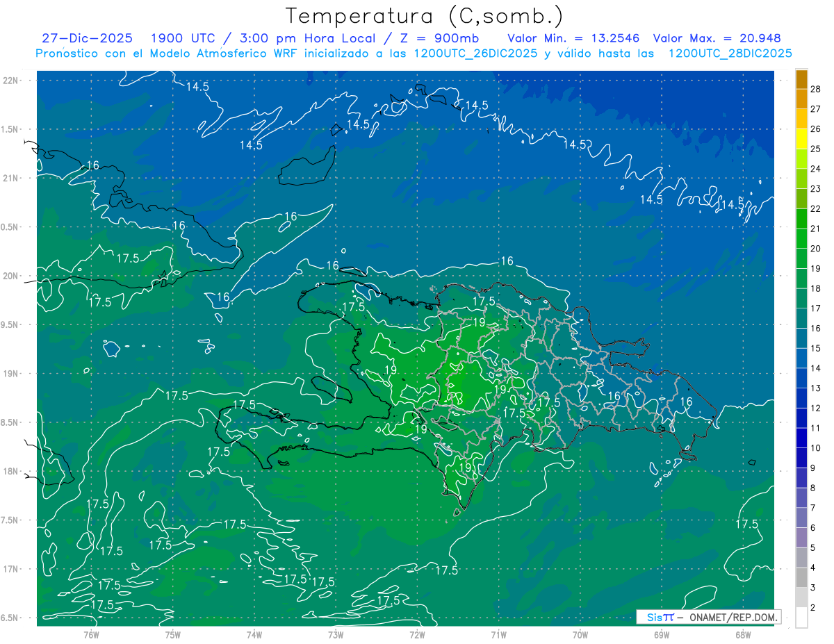Image resolution: width=834 pixels, height=644 pixels.
Task: Click the yellow segment between 25 and 26
Action: (x=801, y=138)
